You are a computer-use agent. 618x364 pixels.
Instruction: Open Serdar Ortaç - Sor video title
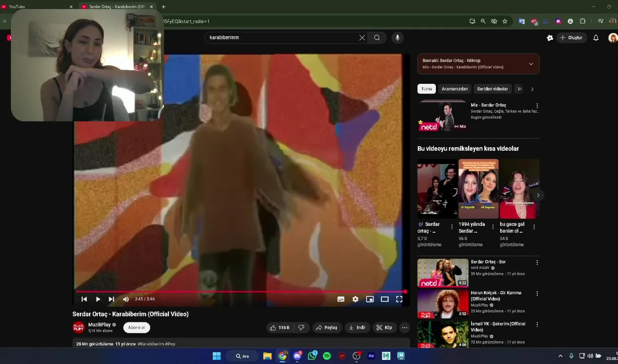click(x=488, y=262)
